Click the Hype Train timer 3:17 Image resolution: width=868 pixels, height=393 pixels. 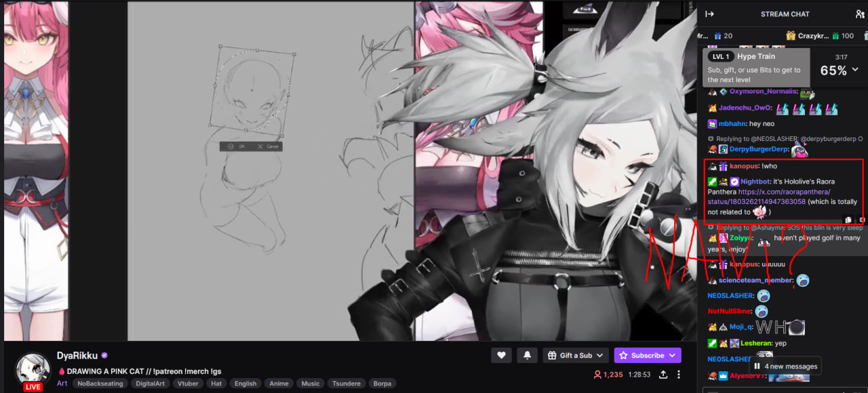coord(842,58)
